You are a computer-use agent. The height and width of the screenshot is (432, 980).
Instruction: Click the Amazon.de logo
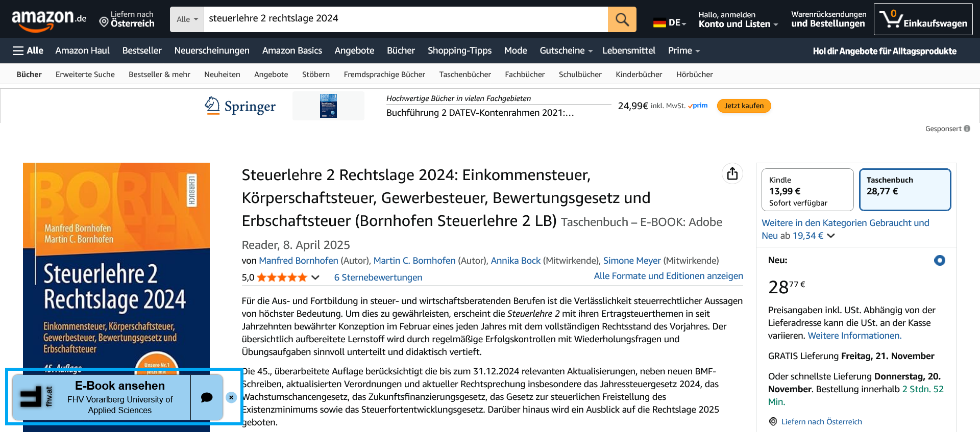click(x=49, y=19)
